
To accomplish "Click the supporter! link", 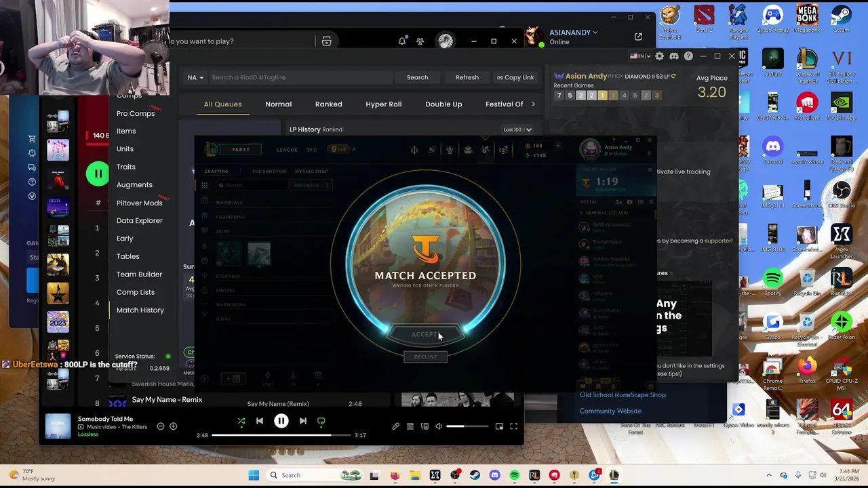I will 718,241.
